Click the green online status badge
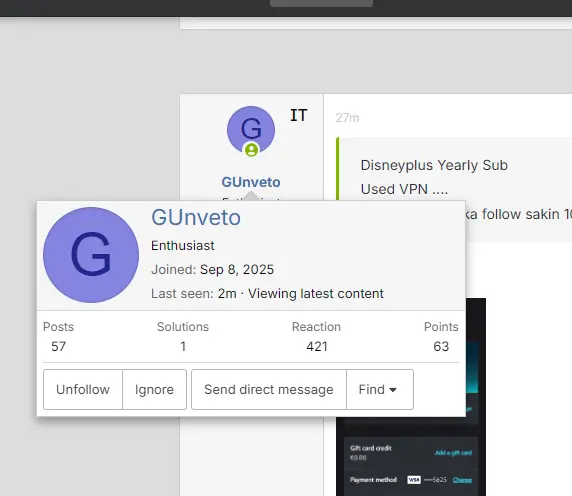The image size is (572, 496). click(251, 150)
